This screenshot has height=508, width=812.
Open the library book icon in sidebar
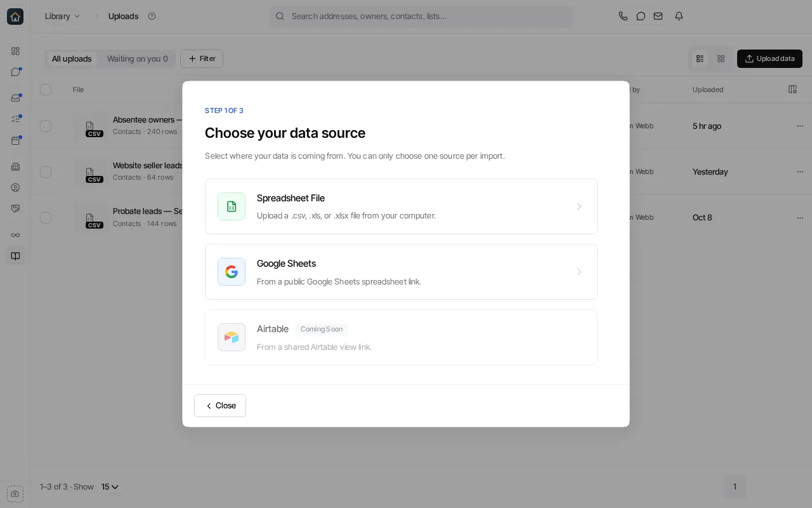coord(15,256)
